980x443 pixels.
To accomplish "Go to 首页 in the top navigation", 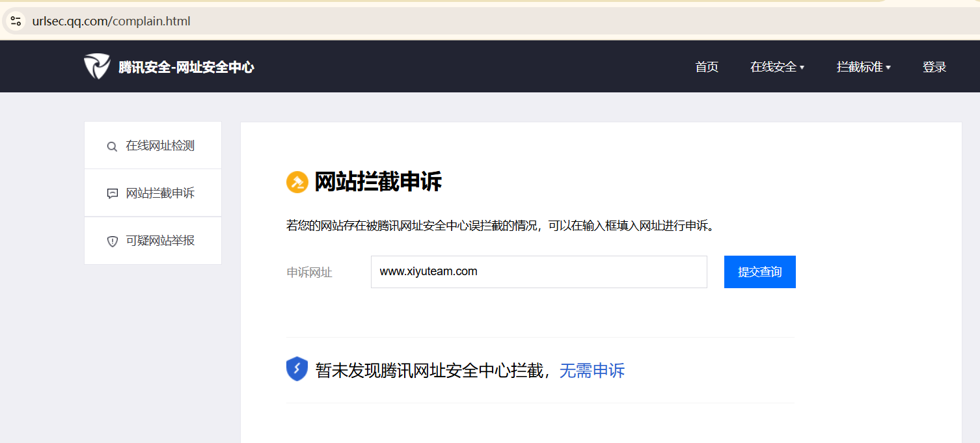I will click(707, 67).
